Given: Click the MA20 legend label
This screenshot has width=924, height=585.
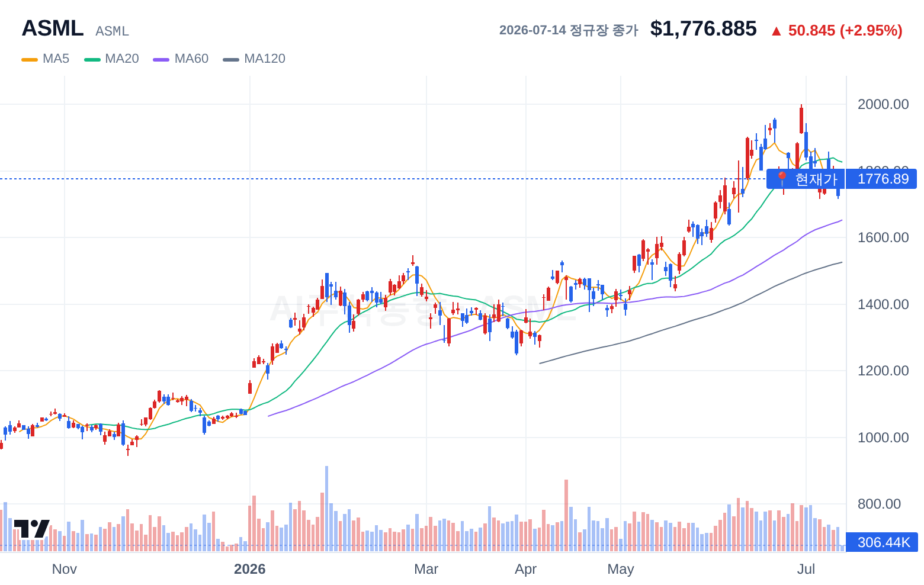Looking at the screenshot, I should (x=122, y=59).
